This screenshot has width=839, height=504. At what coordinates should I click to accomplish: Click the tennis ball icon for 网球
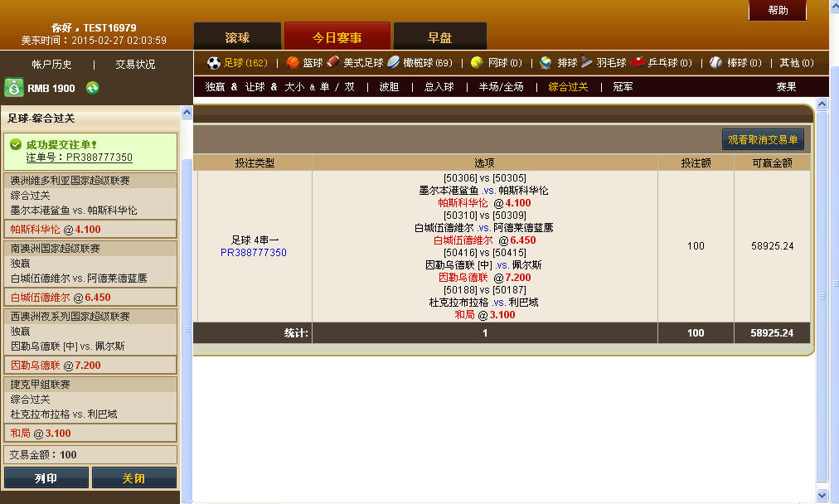coord(477,63)
